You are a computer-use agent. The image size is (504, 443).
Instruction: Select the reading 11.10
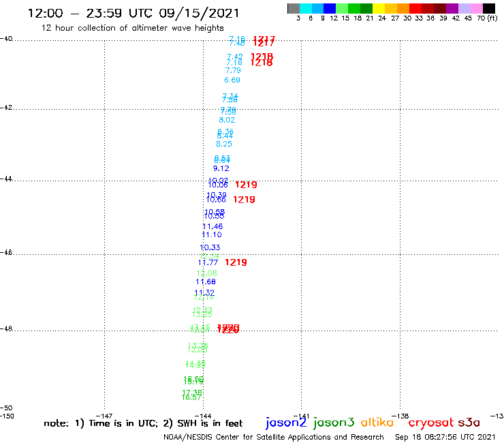coord(212,235)
